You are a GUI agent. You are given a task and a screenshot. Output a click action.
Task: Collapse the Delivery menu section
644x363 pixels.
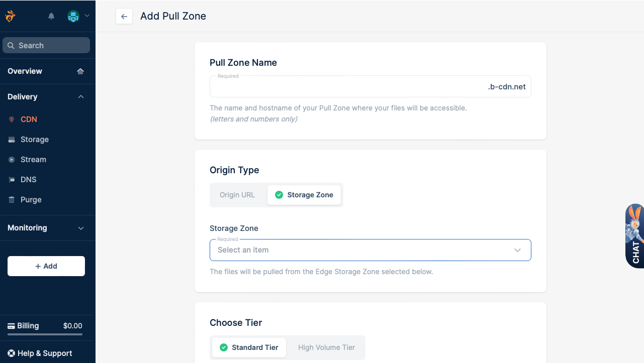coord(81,97)
